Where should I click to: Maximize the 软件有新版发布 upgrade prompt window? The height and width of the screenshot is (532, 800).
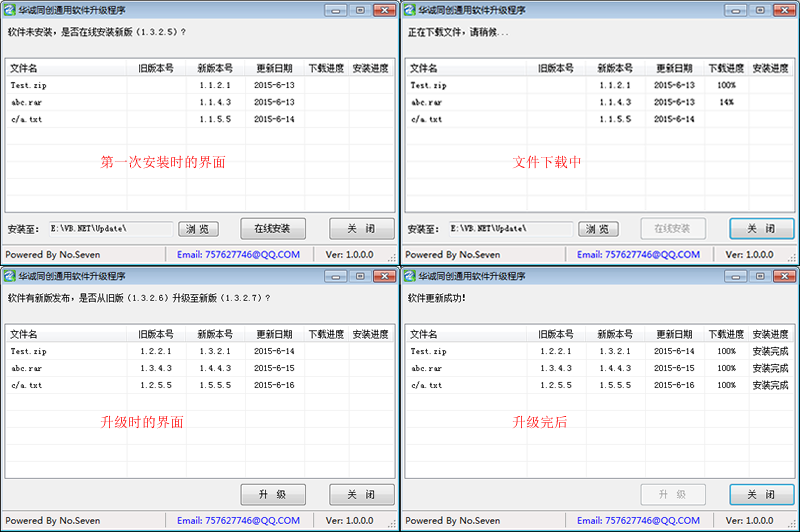360,276
